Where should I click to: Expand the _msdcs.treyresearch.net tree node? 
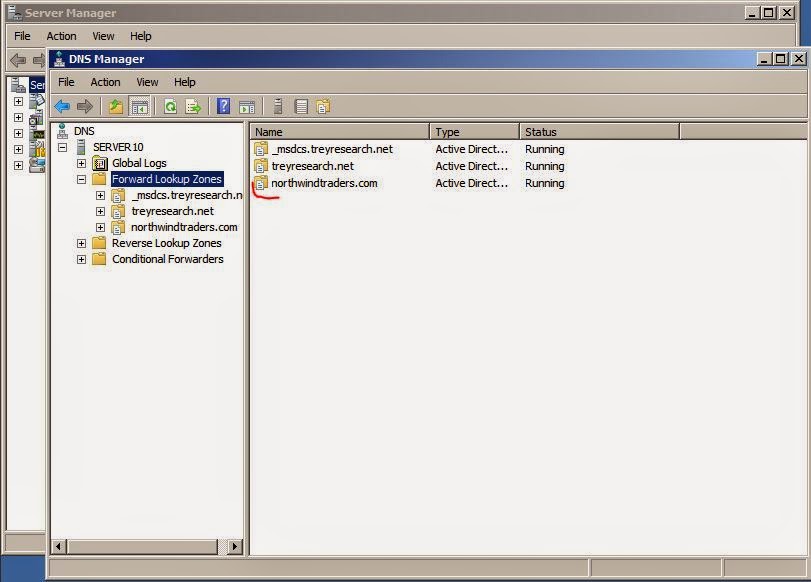point(100,196)
